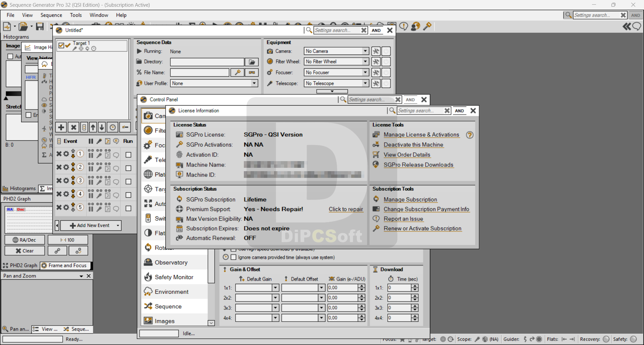Check the Run box for event 5
This screenshot has height=345, width=644.
pyautogui.click(x=128, y=208)
